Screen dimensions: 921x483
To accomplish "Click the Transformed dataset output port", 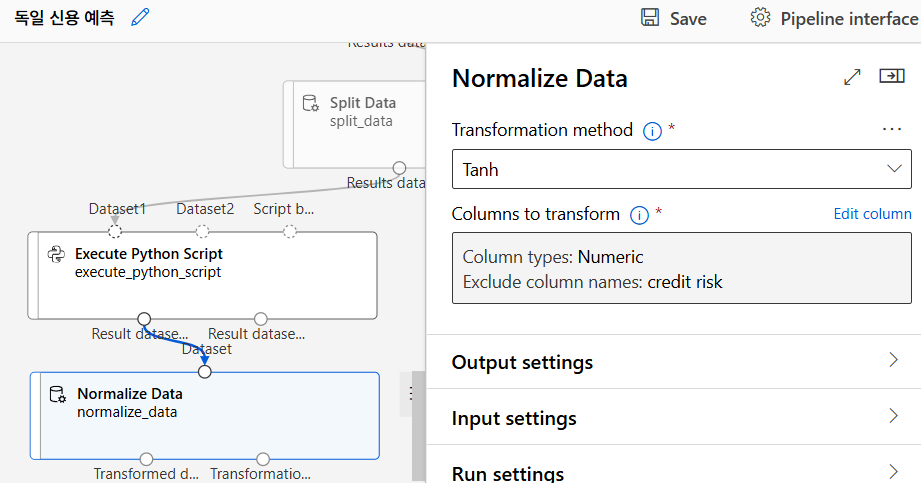I will tap(146, 459).
